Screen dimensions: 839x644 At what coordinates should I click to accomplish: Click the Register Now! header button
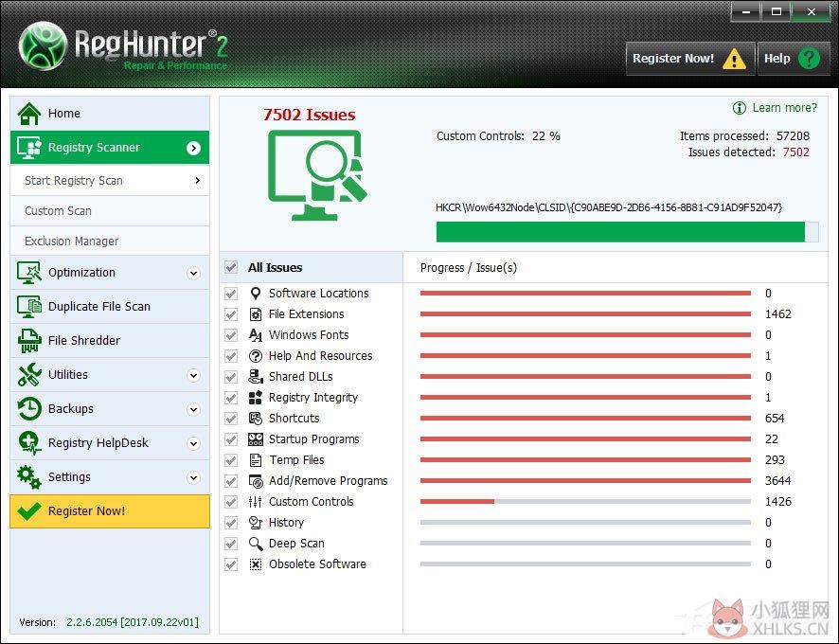(690, 59)
